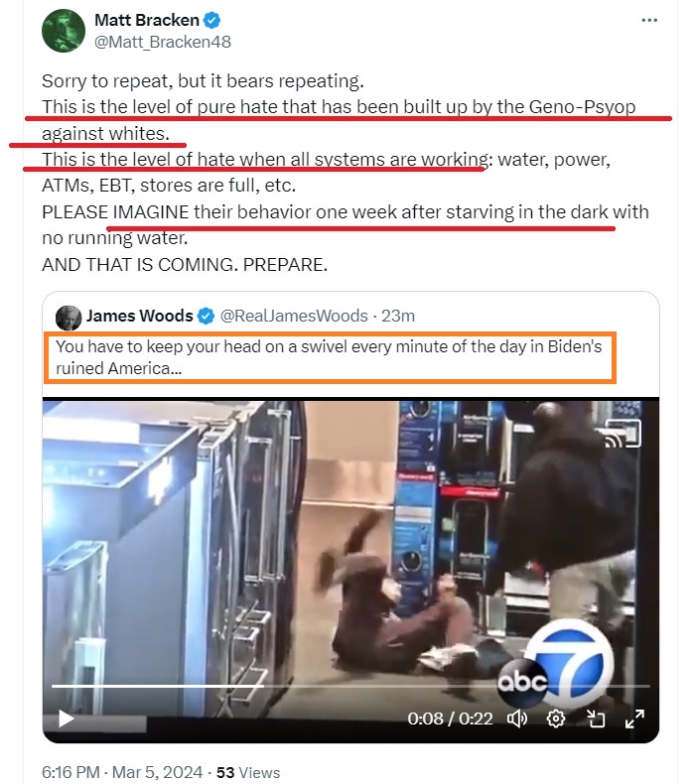This screenshot has height=784, width=694.
Task: Open the 23m quoted tweet timestamp
Action: (x=398, y=316)
